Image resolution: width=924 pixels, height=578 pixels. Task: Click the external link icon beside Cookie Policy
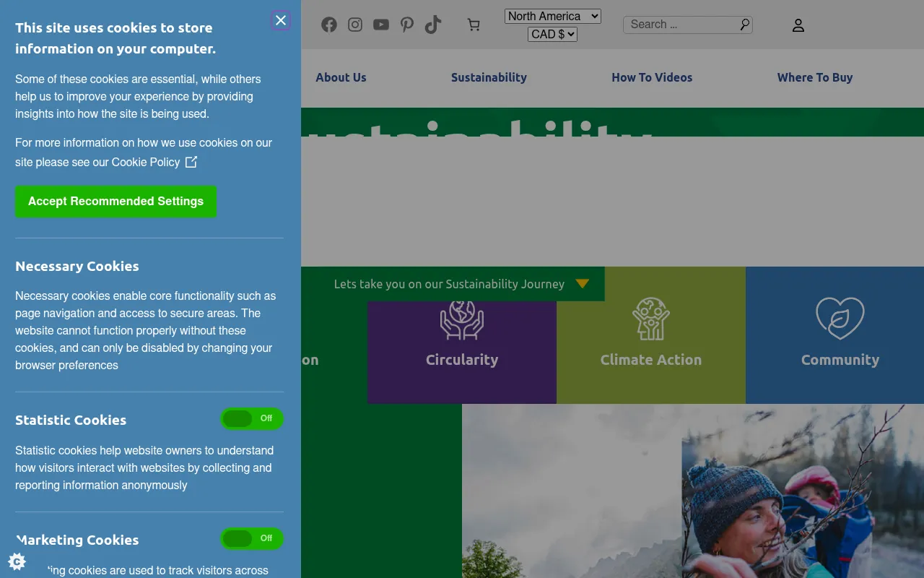point(191,162)
